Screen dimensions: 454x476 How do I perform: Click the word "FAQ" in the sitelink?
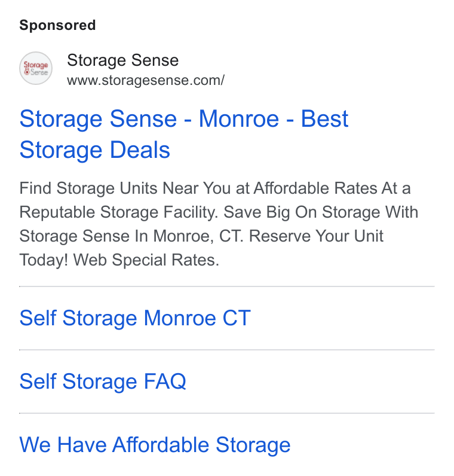pyautogui.click(x=165, y=382)
